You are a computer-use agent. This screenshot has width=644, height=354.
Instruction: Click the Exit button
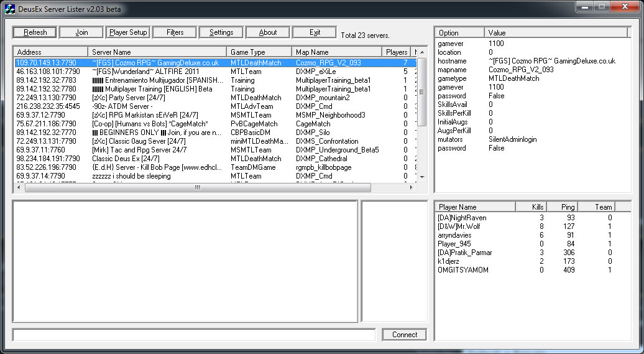[x=315, y=32]
